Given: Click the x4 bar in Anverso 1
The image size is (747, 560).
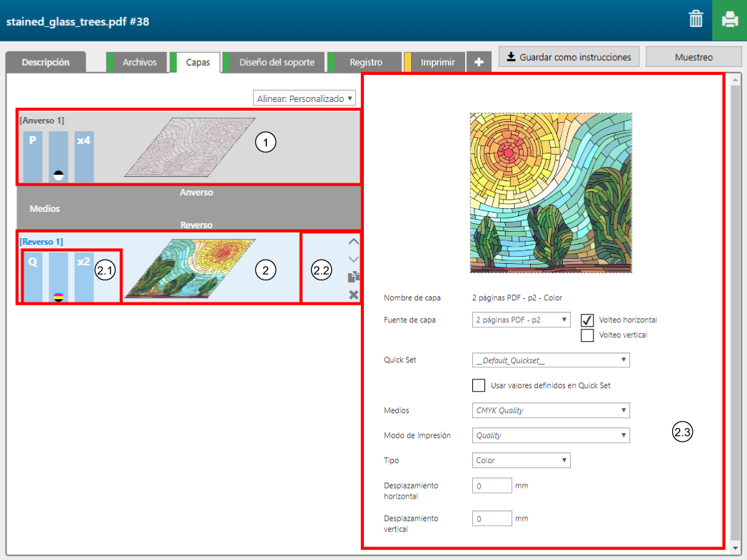Looking at the screenshot, I should pos(84,157).
